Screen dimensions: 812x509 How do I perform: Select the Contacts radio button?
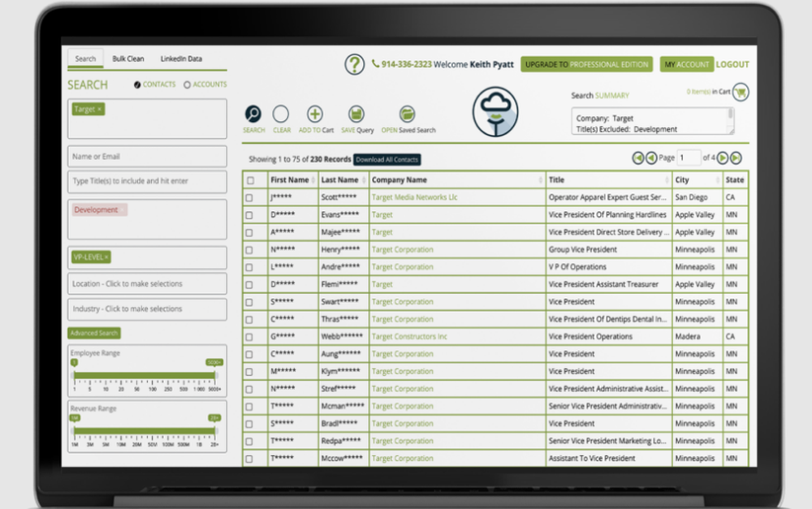[x=137, y=84]
